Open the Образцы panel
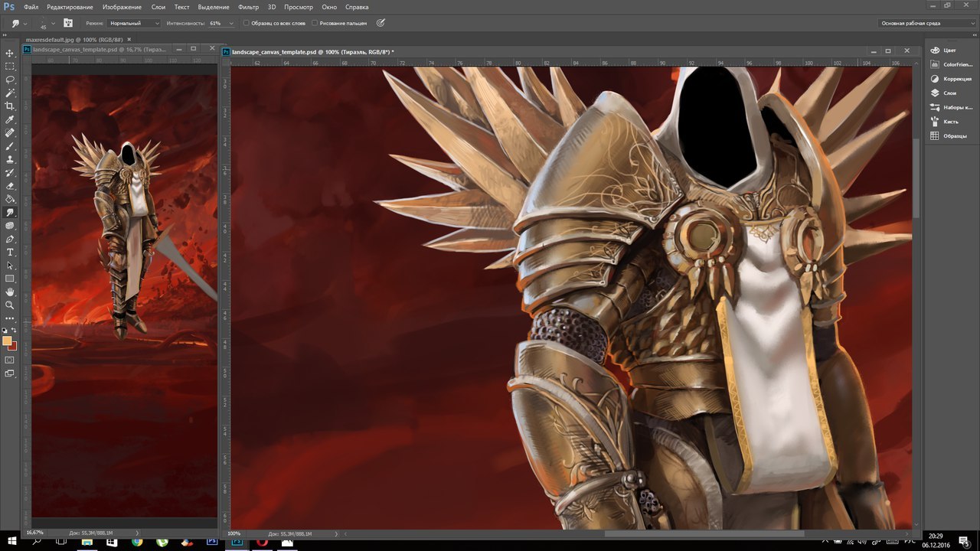Screen dimensions: 980x551 tap(951, 135)
